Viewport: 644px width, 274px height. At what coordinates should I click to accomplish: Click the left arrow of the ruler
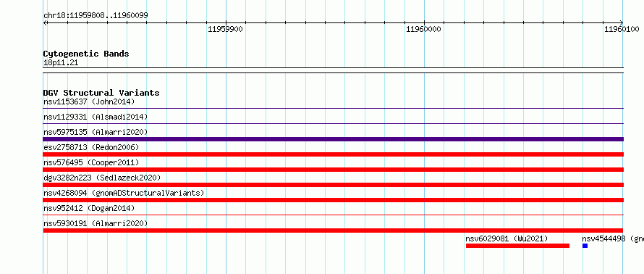[45, 22]
